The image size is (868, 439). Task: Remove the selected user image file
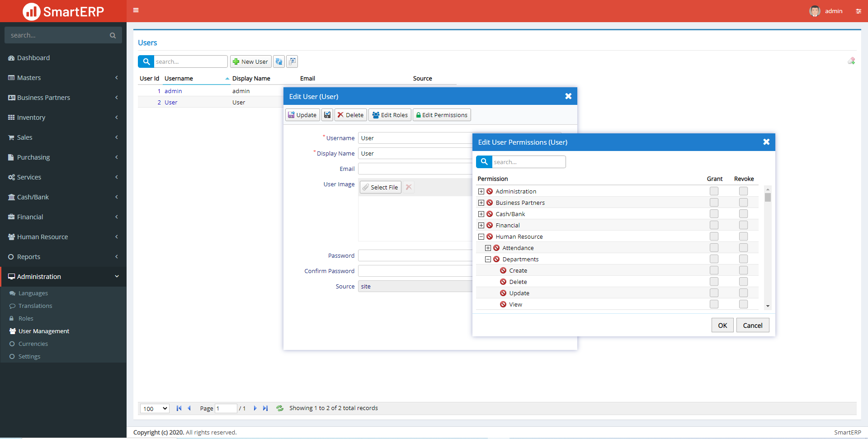409,187
